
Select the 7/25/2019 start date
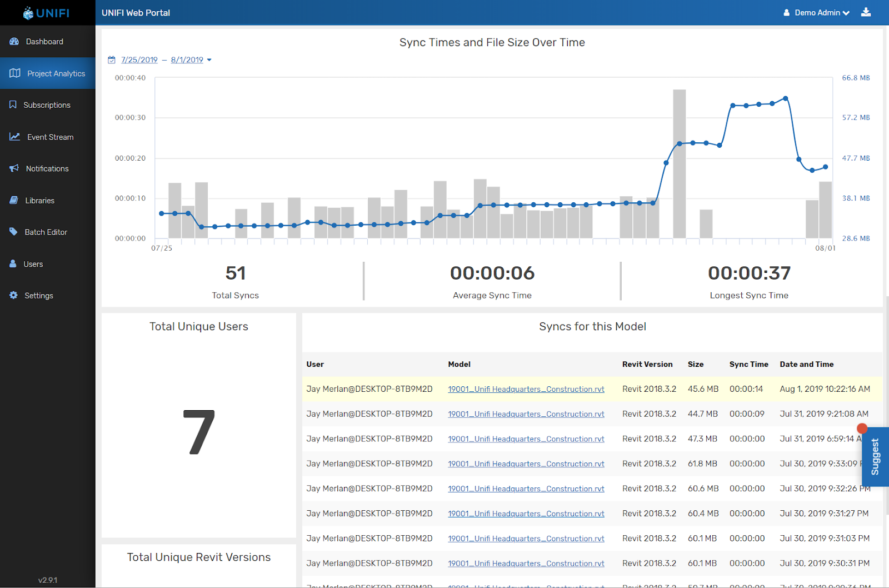(x=139, y=60)
